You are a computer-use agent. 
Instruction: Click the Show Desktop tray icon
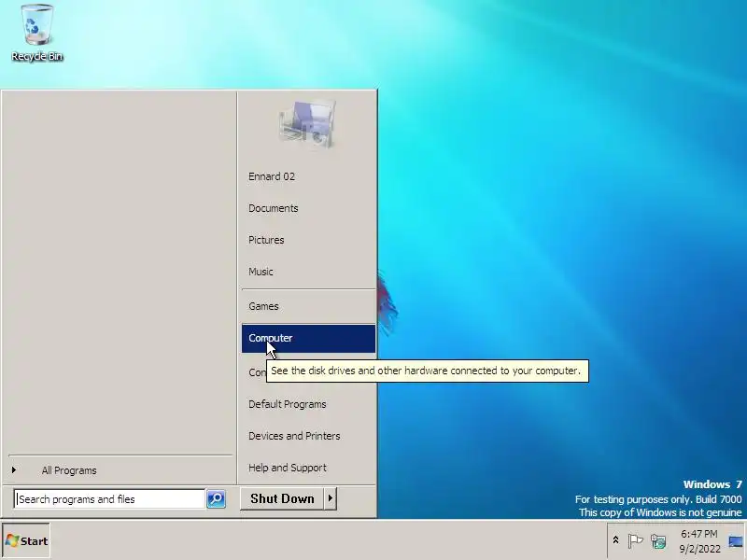tap(736, 541)
